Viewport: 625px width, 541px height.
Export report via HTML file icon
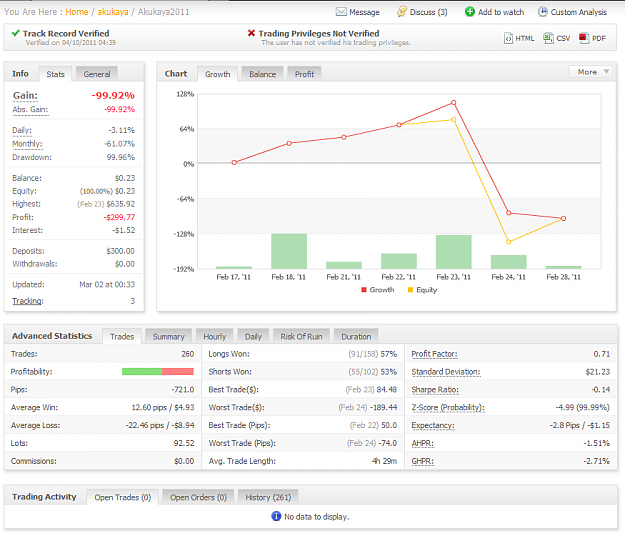(x=508, y=38)
